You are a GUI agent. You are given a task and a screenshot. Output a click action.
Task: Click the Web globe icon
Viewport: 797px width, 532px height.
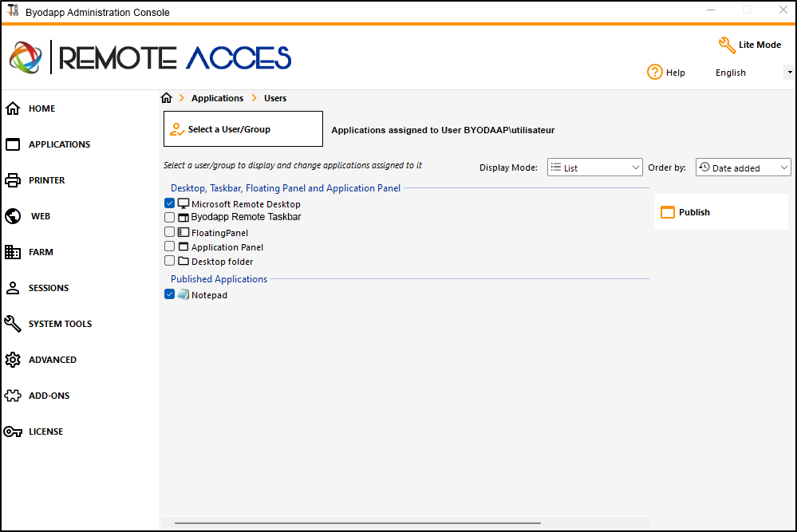tap(13, 216)
